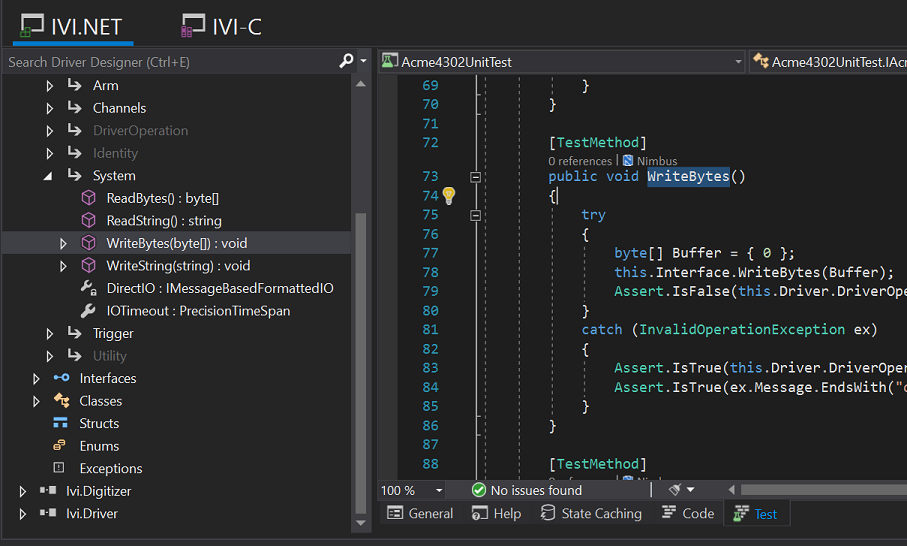Image resolution: width=907 pixels, height=546 pixels.
Task: Click the IOTimeout wrench property icon
Action: point(89,311)
